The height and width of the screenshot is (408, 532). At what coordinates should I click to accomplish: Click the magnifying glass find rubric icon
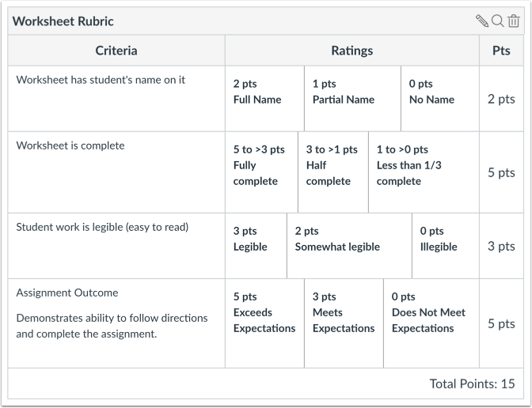point(498,21)
